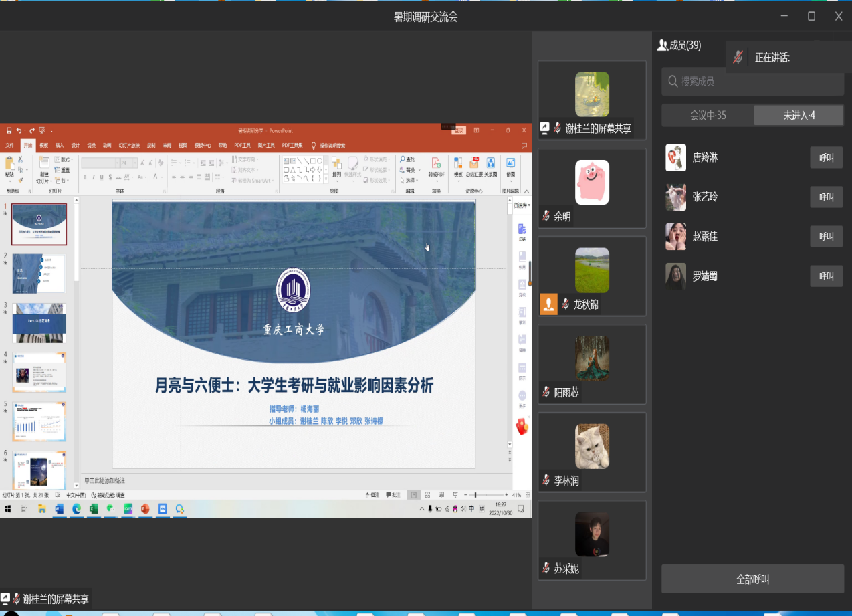852x616 pixels.
Task: Open the 插入 ribbon tab
Action: [60, 145]
